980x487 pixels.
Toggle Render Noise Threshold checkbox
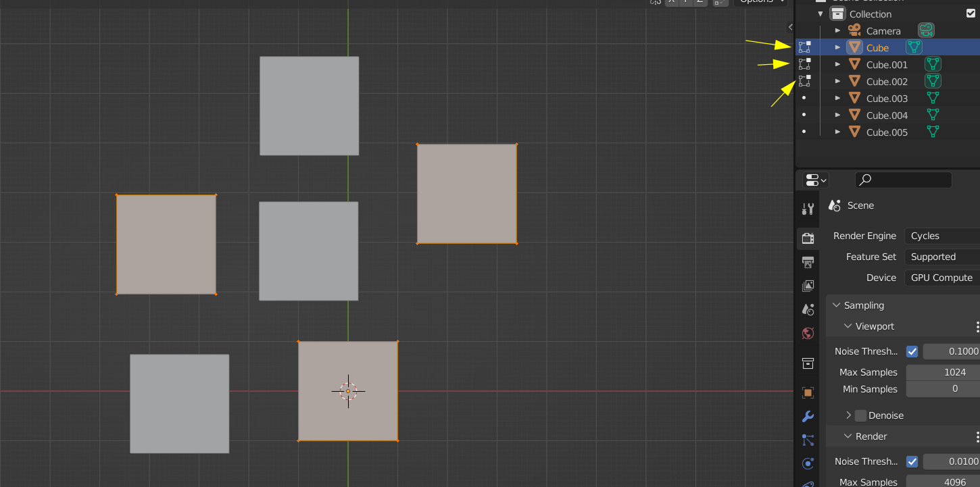click(912, 461)
